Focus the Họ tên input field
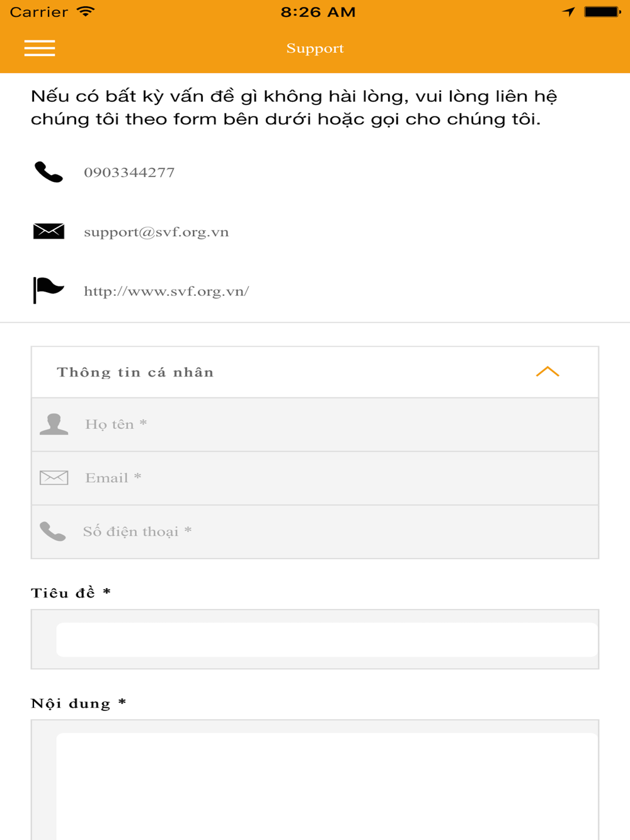The width and height of the screenshot is (630, 840). (x=315, y=424)
